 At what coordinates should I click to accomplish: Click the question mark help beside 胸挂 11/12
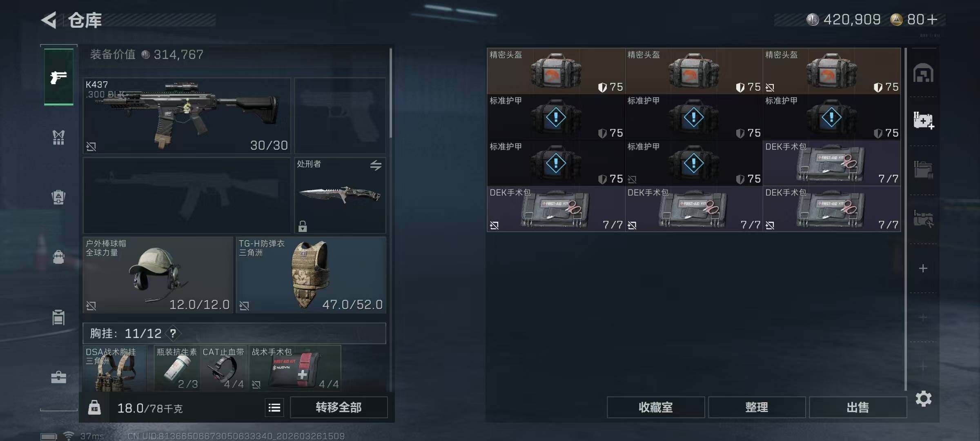173,333
